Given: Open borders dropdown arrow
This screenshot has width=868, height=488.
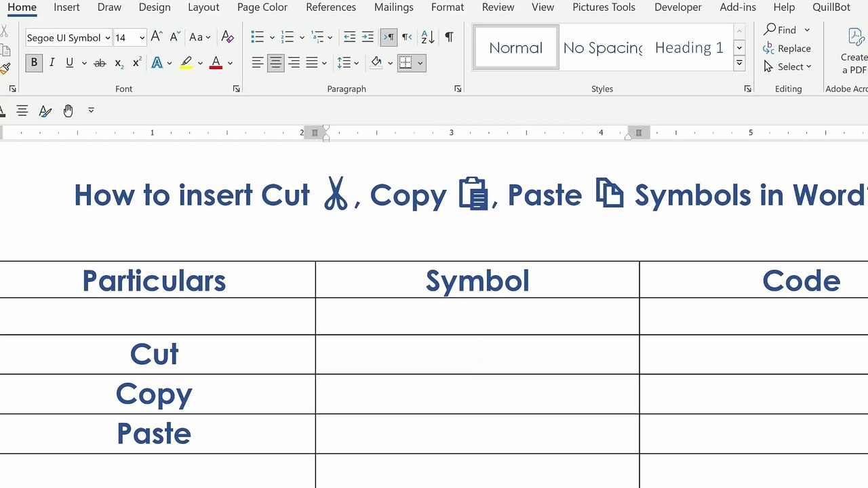Looking at the screenshot, I should pos(420,63).
